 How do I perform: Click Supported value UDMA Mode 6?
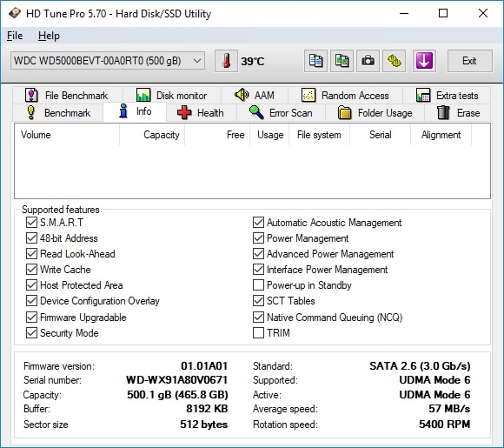click(434, 380)
